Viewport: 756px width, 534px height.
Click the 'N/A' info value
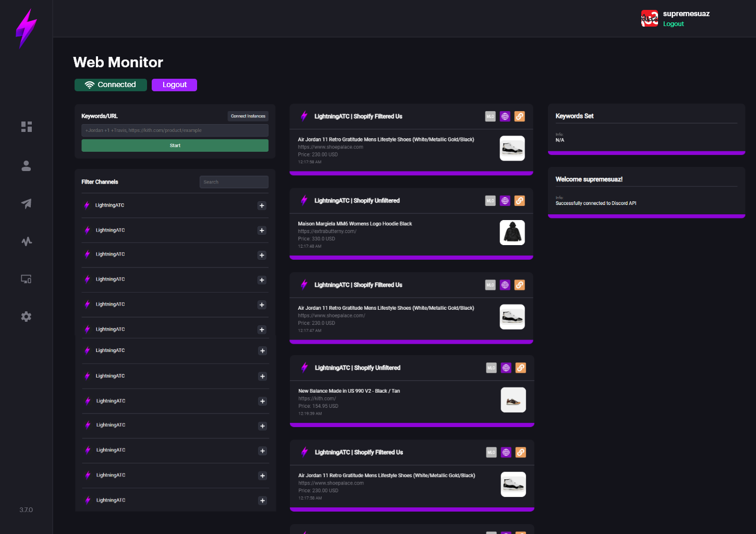point(560,140)
